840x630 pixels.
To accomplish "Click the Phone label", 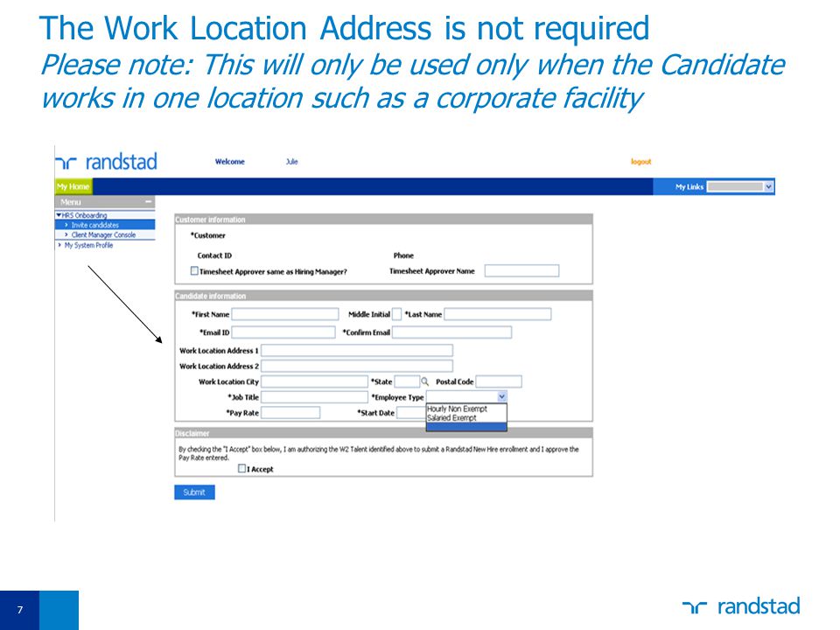I will [403, 255].
